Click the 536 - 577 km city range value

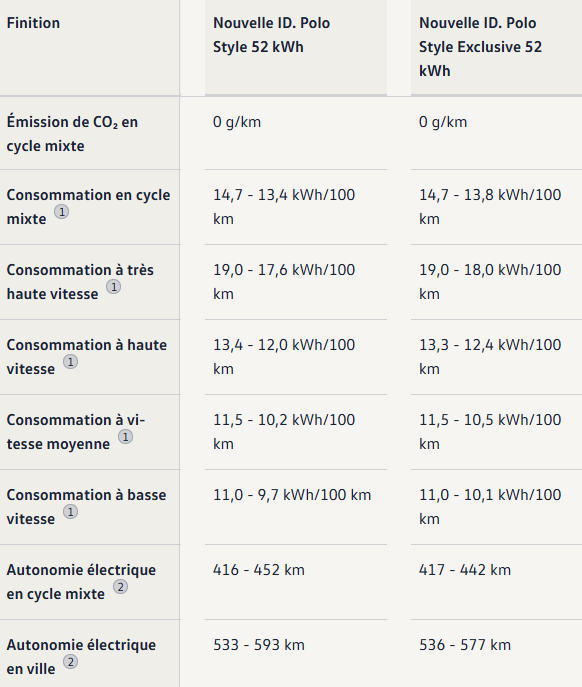[465, 645]
